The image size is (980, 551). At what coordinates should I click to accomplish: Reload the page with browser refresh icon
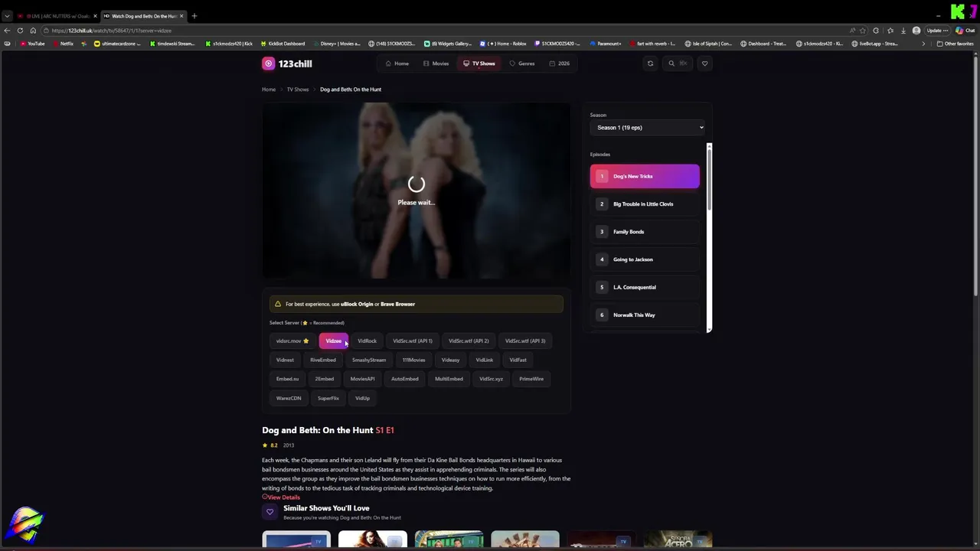pyautogui.click(x=20, y=31)
